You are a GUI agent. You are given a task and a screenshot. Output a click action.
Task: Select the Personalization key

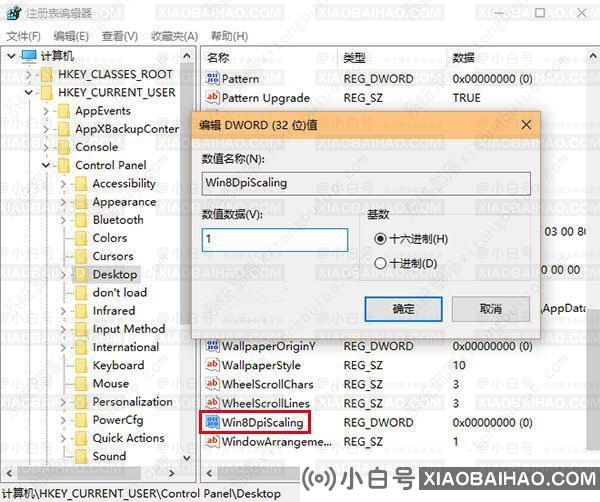click(x=132, y=402)
